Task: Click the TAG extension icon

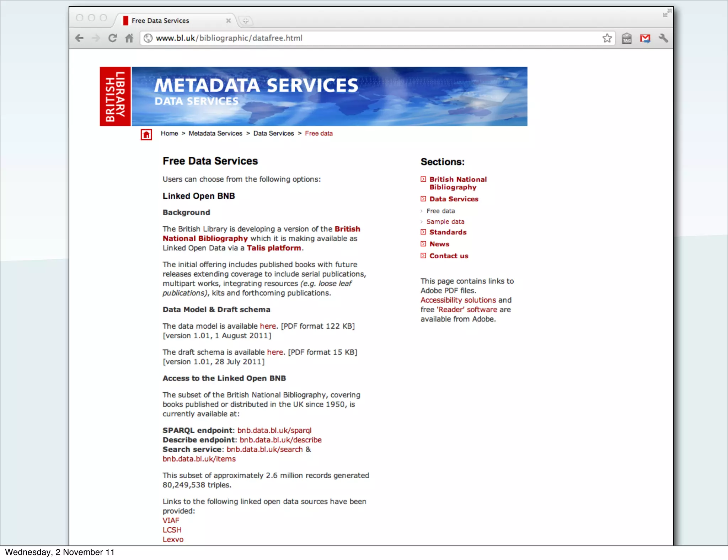Action: tap(627, 38)
